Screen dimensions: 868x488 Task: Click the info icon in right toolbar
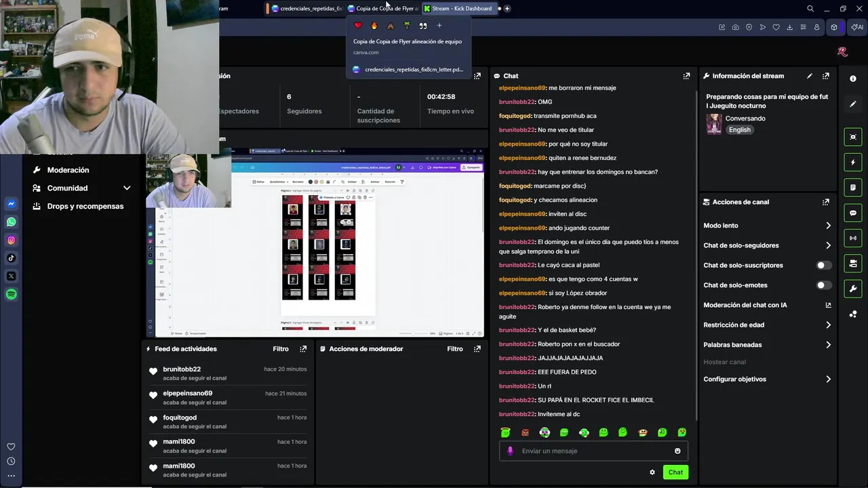click(x=853, y=79)
